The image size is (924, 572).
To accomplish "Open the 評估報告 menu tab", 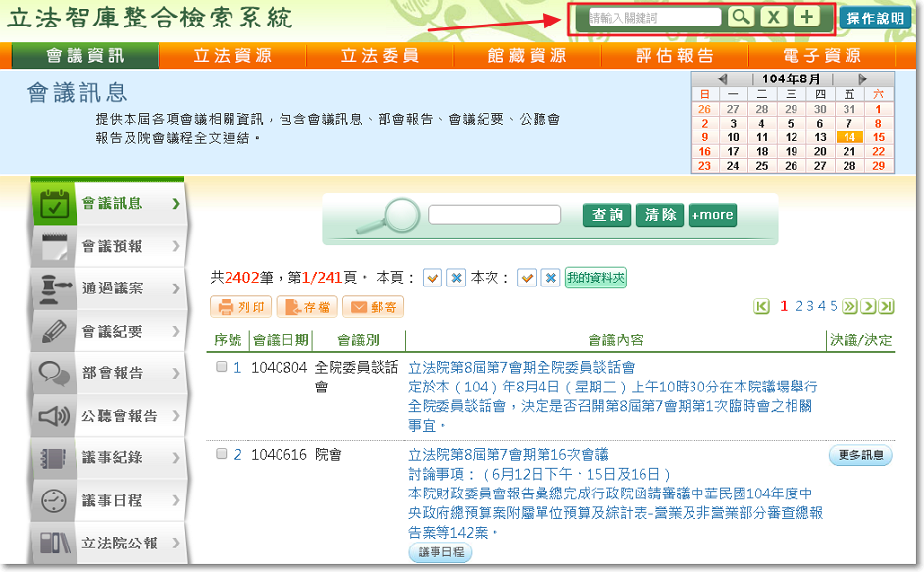I will pyautogui.click(x=675, y=56).
